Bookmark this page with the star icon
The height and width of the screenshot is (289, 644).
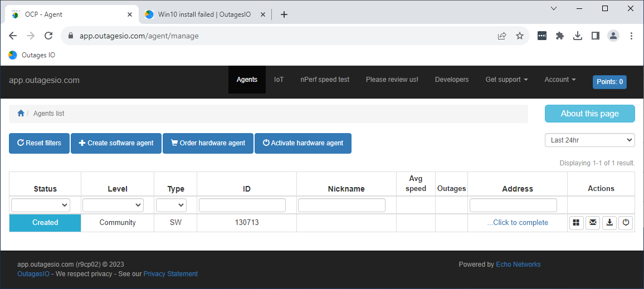tap(520, 36)
